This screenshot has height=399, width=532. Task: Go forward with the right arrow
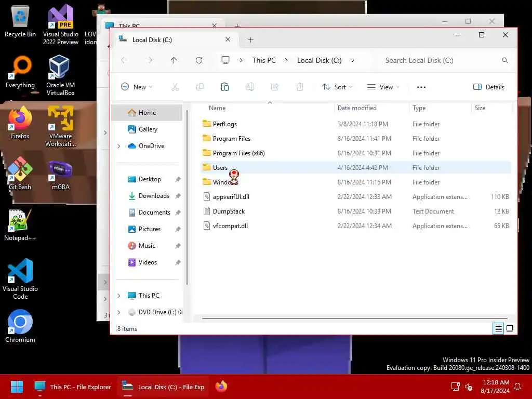[149, 60]
